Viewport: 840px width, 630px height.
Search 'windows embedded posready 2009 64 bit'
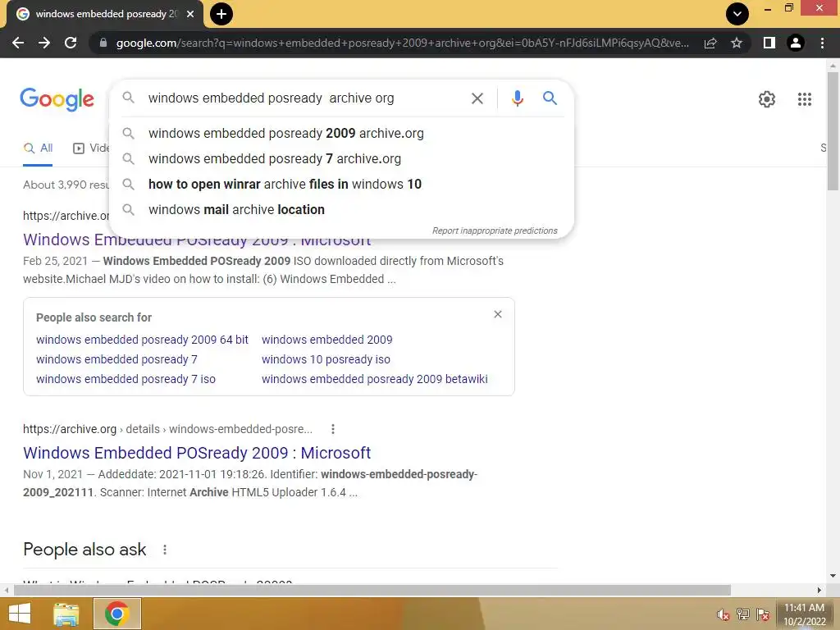[142, 340]
